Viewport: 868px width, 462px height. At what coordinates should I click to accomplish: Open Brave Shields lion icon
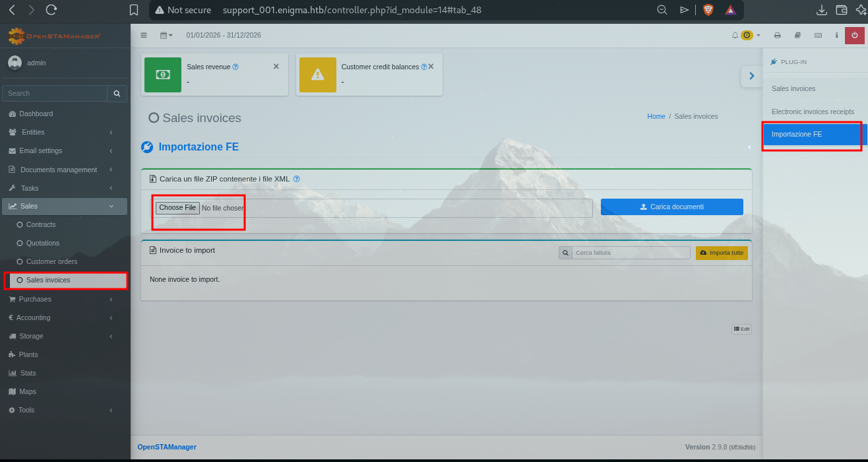coord(708,10)
